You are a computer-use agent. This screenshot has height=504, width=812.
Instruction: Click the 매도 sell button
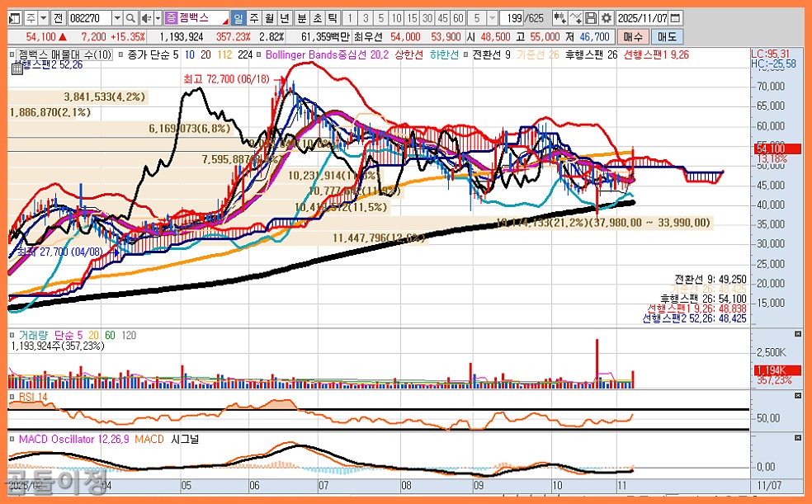click(x=667, y=37)
